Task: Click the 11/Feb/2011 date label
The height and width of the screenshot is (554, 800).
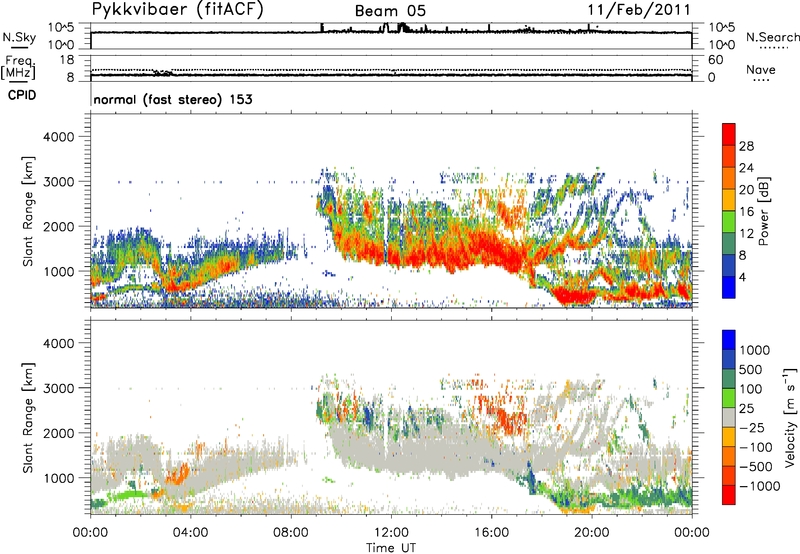Action: (x=639, y=10)
